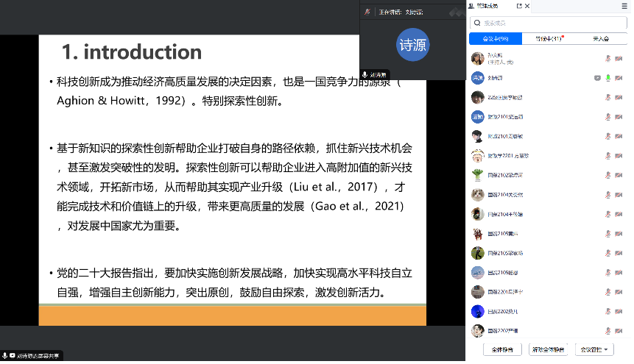Click the 诗源 avatar in the speaker video tile
This screenshot has width=634, height=364.
click(x=412, y=44)
